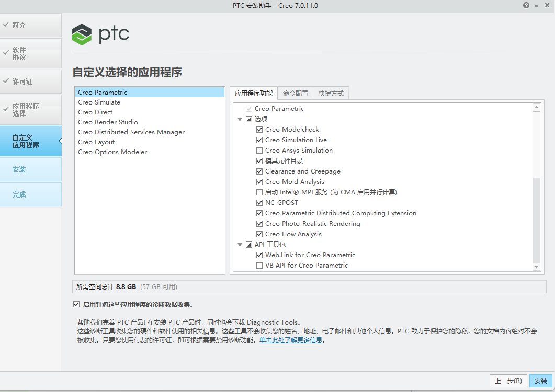555x392 pixels.
Task: Select Creo Distributed Services Manager
Action: [x=150, y=132]
